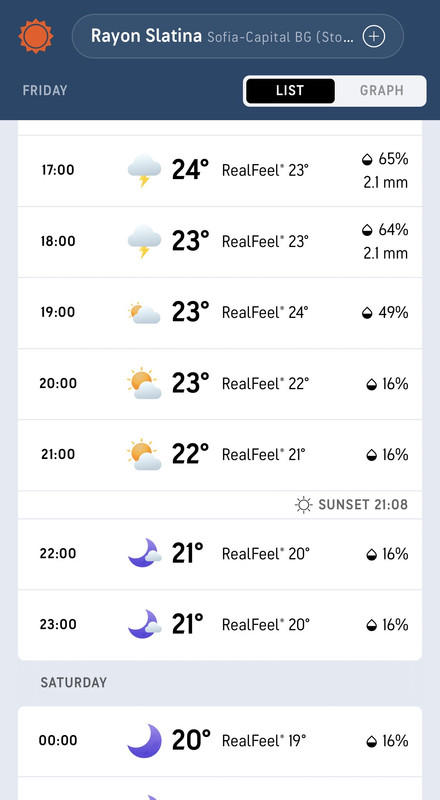The width and height of the screenshot is (440, 800).
Task: Expand the 21:00 hourly forecast row
Action: tap(220, 455)
